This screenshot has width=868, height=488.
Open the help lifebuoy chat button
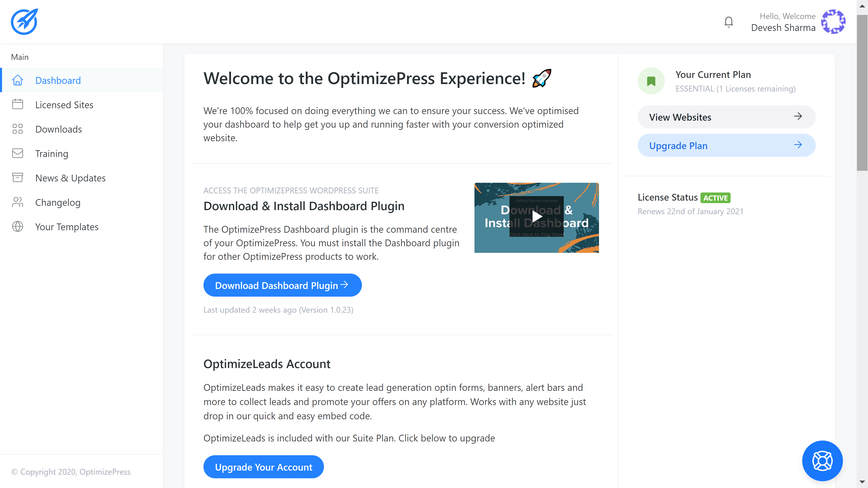822,461
